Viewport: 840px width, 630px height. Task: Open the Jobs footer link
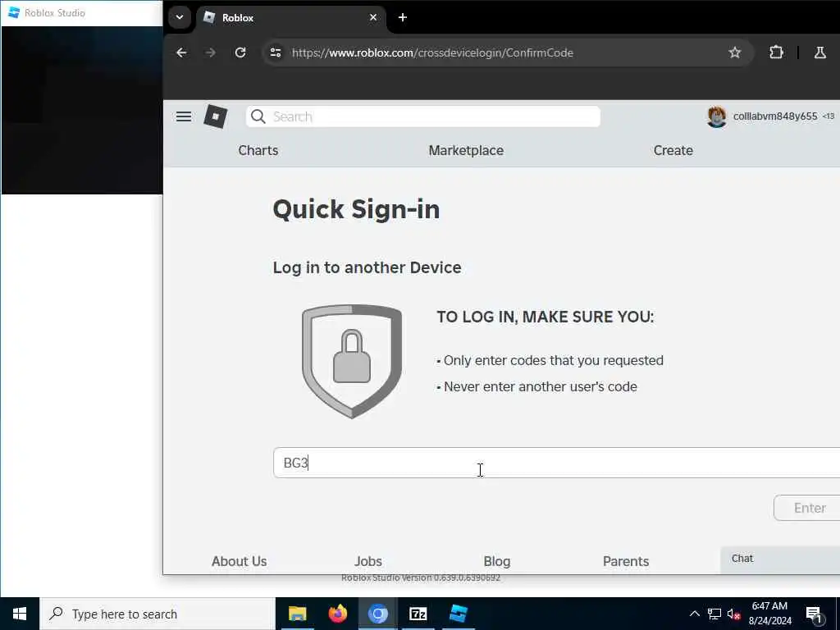[x=368, y=561]
